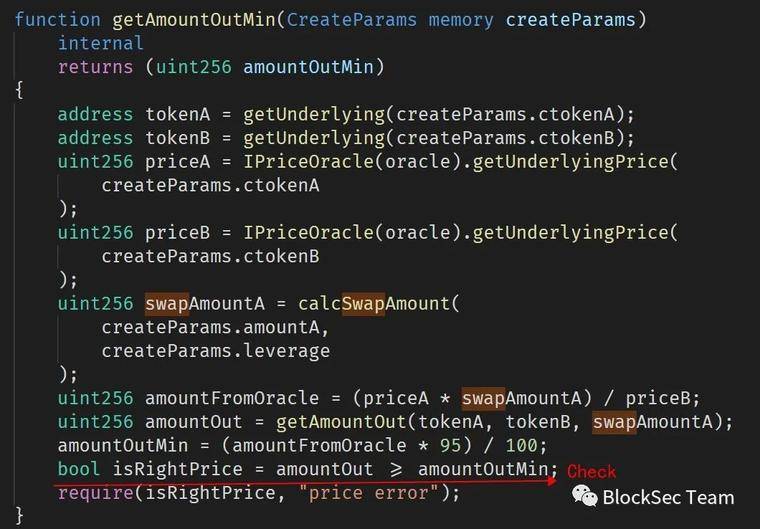Click the require keyword
The image size is (760, 529).
pos(95,494)
